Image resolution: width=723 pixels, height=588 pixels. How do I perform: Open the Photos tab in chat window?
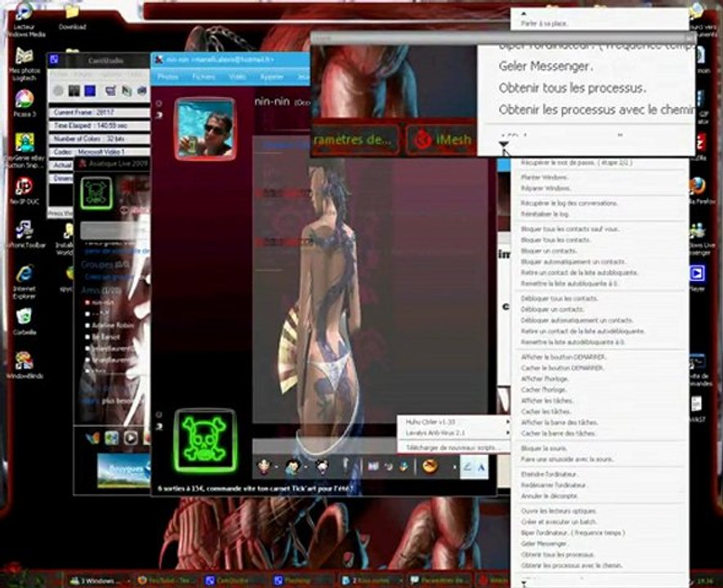(x=167, y=77)
